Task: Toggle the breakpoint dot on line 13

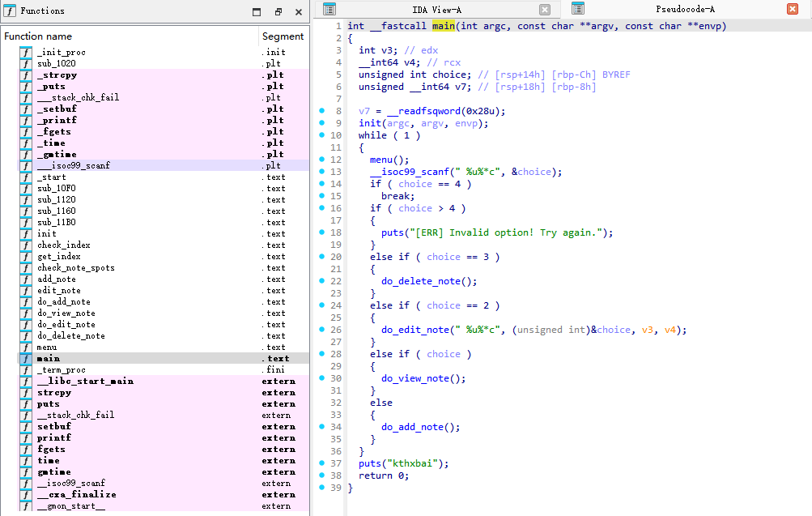Action: (x=321, y=172)
